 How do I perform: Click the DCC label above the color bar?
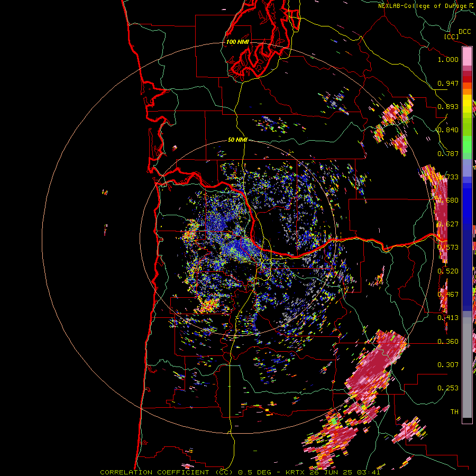464,32
